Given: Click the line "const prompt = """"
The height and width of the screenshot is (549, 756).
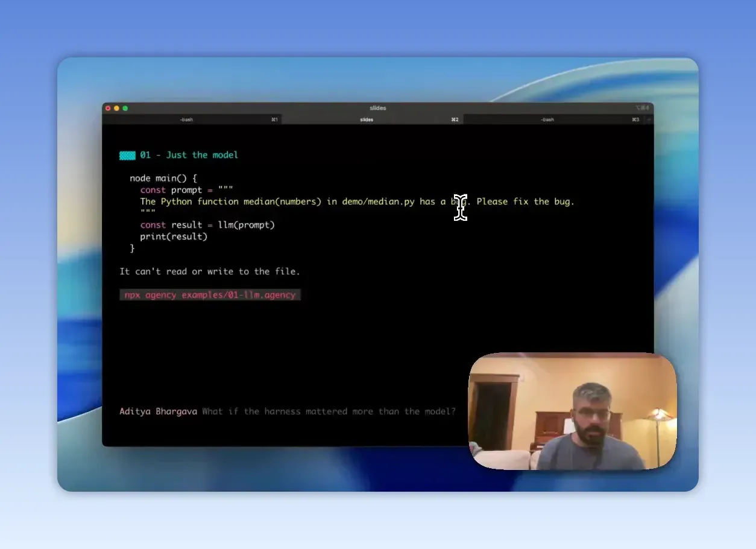Looking at the screenshot, I should point(186,190).
